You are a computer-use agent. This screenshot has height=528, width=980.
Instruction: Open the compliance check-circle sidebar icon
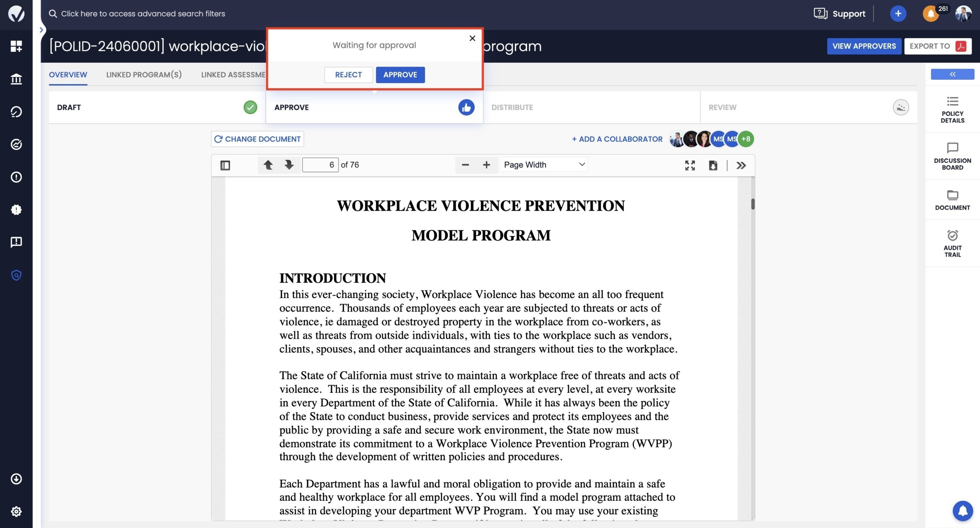pyautogui.click(x=16, y=144)
